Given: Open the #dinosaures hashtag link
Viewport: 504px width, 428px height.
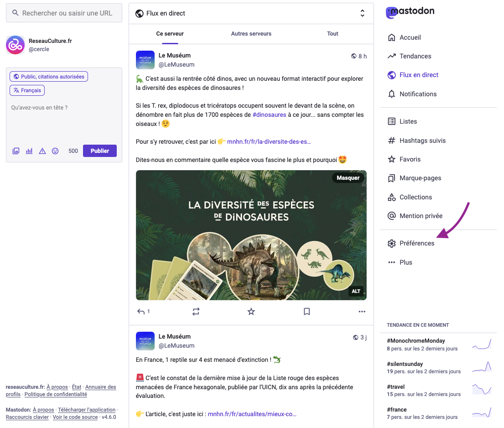Looking at the screenshot, I should click(x=269, y=115).
